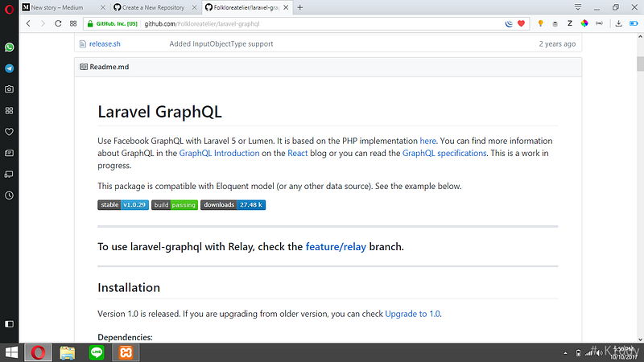Open the GraphQL Introduction link
This screenshot has height=362, width=644.
click(x=219, y=153)
